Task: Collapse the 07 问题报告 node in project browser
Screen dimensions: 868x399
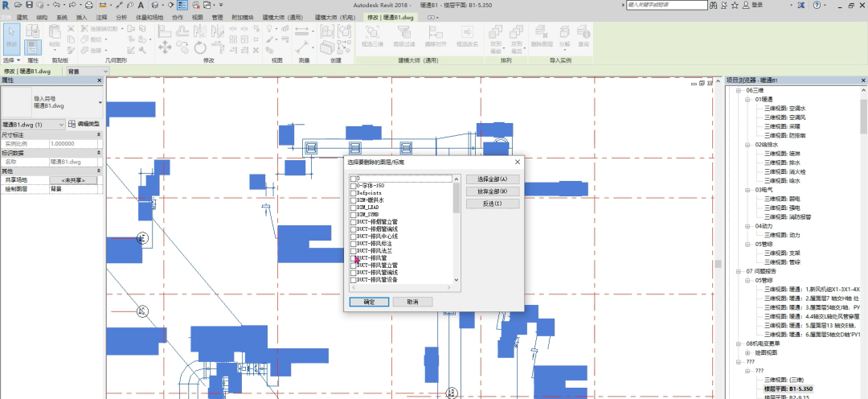Action: (739, 272)
